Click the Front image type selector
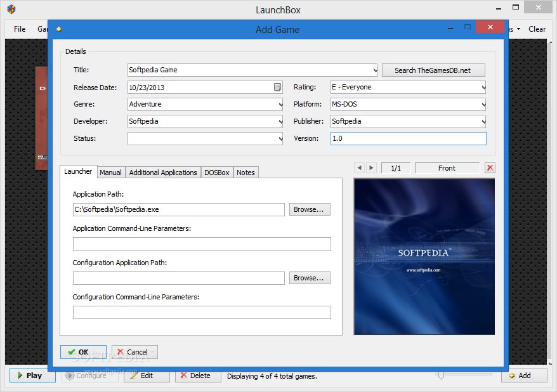Viewport: 557px width, 392px height. 447,168
